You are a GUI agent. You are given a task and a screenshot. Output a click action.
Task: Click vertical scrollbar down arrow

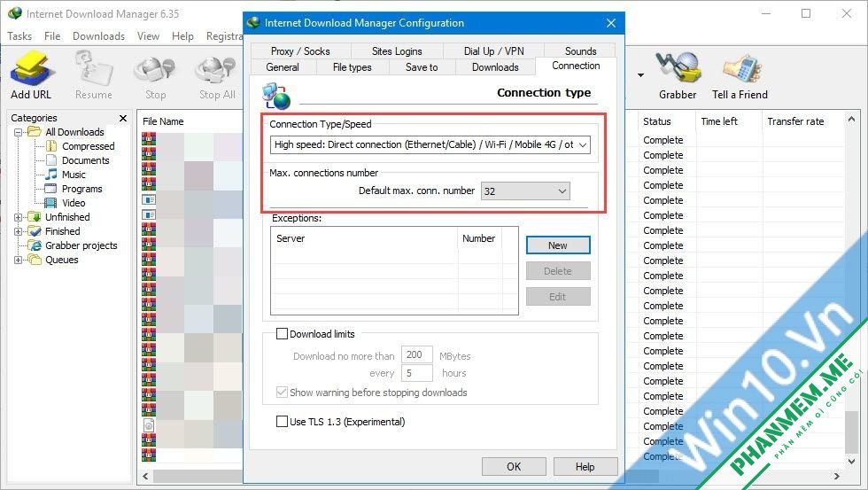[x=851, y=461]
